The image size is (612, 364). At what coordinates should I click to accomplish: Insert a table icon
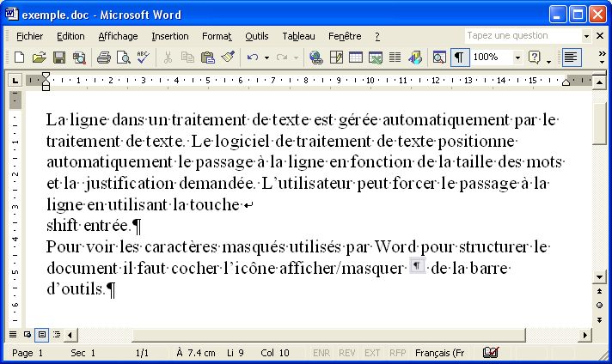click(356, 58)
